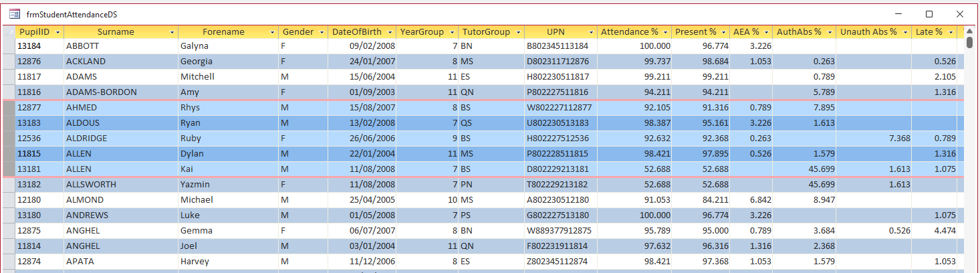Click PupilID cell 13184

tap(39, 46)
